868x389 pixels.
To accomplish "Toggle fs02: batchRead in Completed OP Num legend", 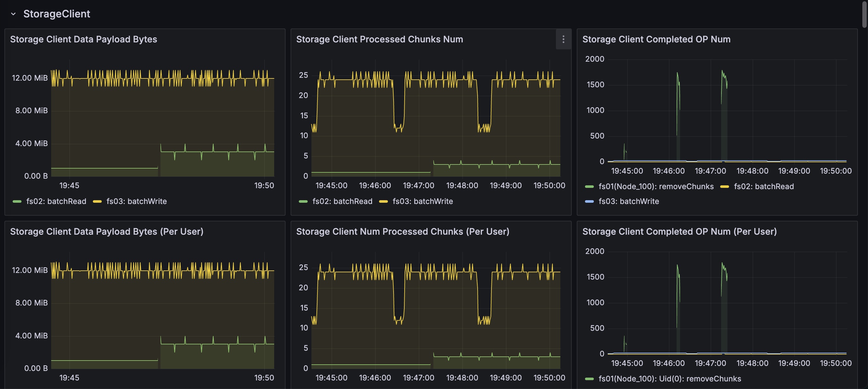I will [x=763, y=186].
